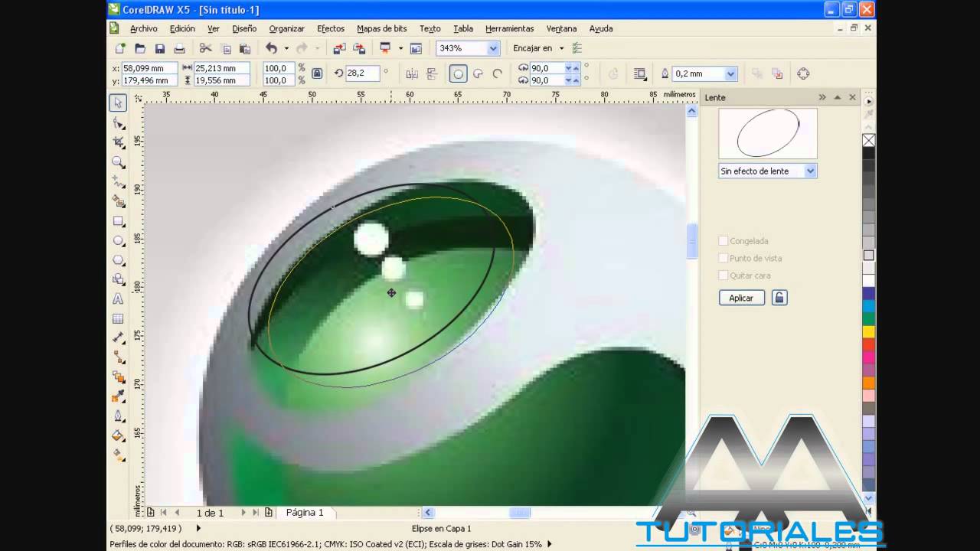Click the Aplicar button
The image size is (980, 551).
[741, 298]
